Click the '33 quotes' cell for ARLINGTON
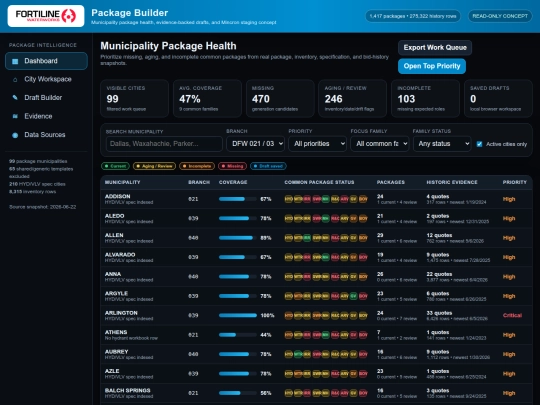The height and width of the screenshot is (405, 540). 439,313
